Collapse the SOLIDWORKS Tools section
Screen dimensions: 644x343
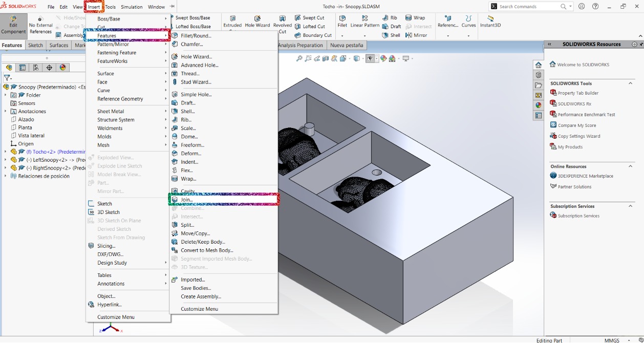click(x=630, y=83)
